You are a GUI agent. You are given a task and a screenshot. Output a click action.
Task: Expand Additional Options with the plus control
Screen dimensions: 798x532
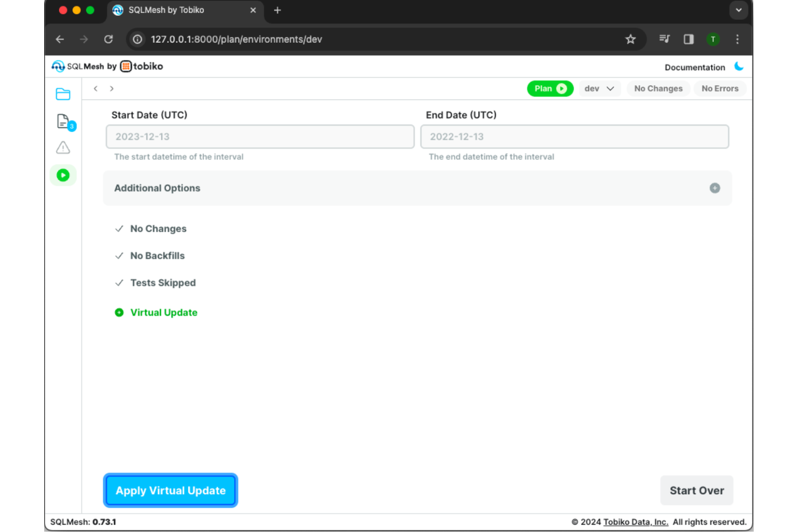coord(714,188)
